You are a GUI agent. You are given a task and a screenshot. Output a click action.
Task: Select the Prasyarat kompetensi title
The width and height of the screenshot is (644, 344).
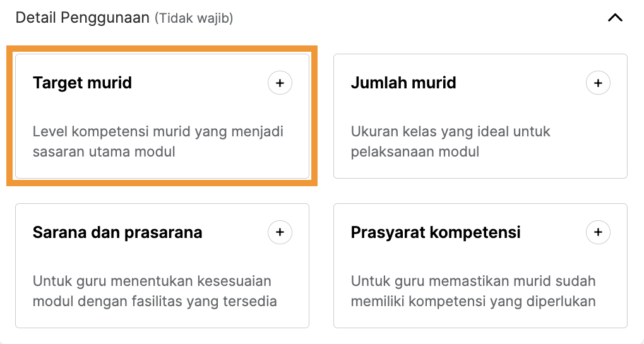coord(436,232)
